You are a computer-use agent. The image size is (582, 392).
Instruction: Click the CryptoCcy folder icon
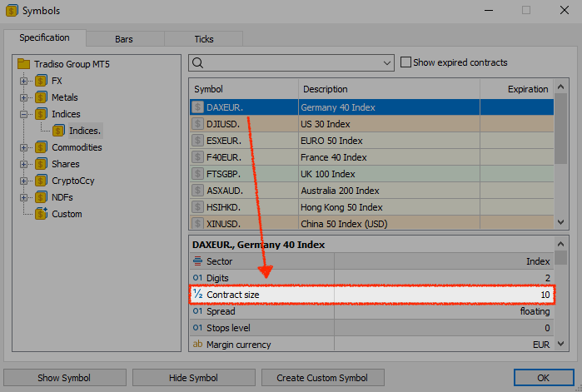[40, 181]
